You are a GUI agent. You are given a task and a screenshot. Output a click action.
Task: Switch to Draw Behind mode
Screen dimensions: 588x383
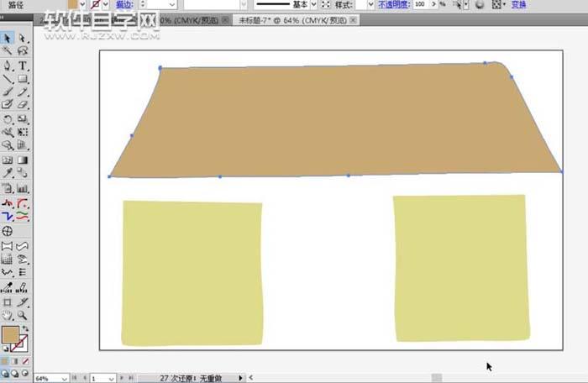[x=15, y=373]
